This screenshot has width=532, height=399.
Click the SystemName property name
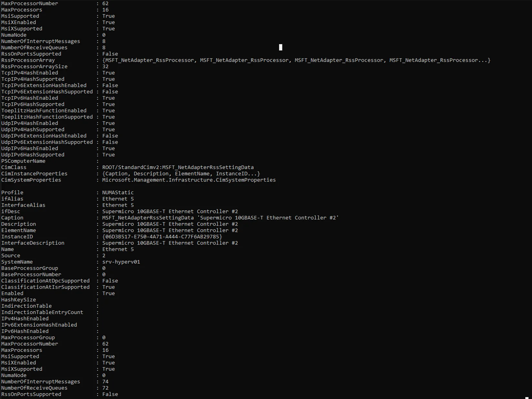(17, 262)
